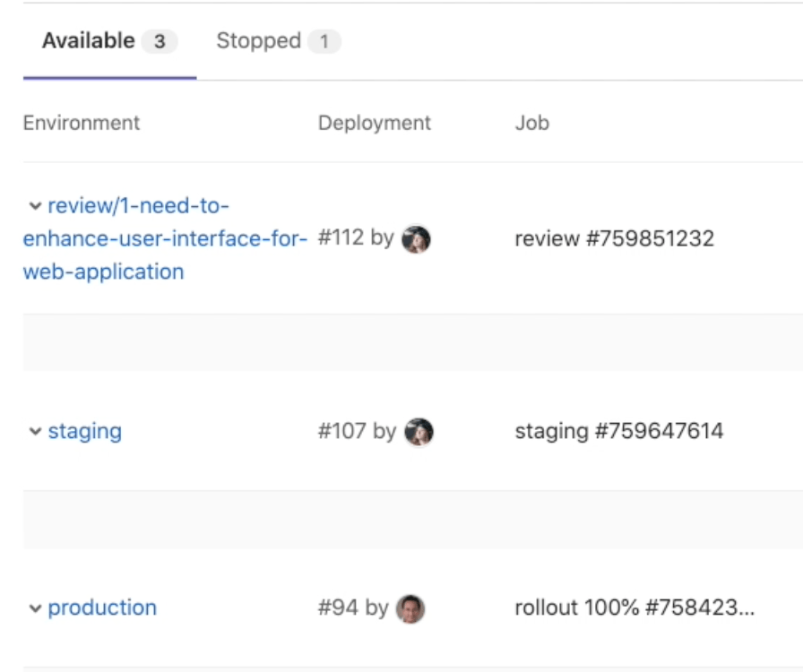Click the user avatar for deployment #107

click(419, 432)
